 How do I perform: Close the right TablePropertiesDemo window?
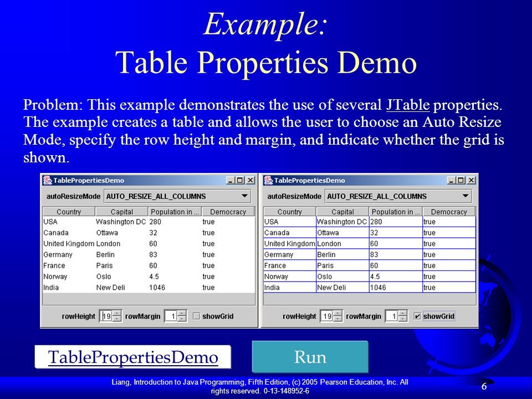[471, 181]
